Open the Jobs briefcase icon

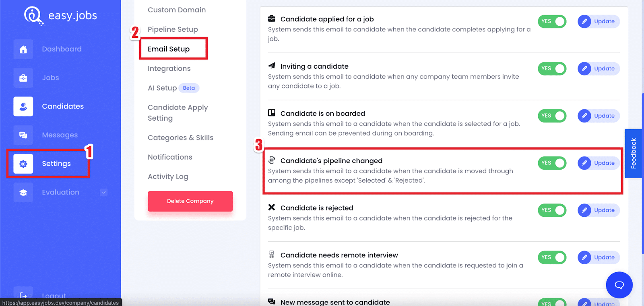tap(23, 78)
